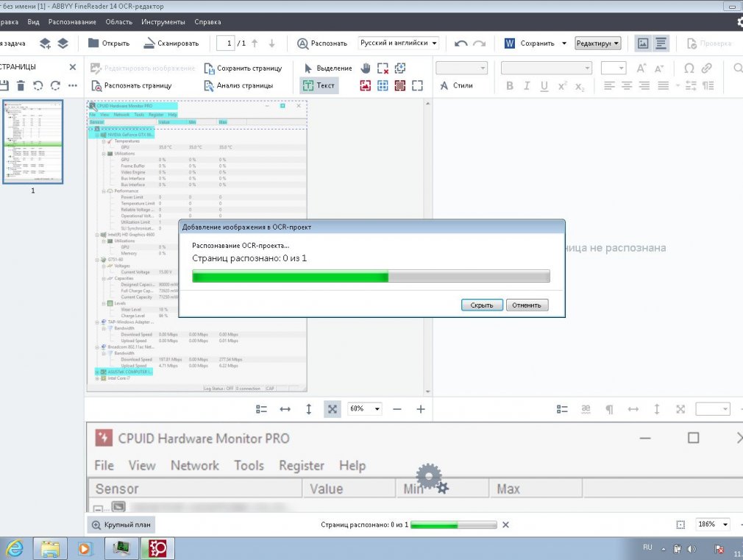Open settings gear in top-right corner
Image resolution: width=743 pixels, height=560 pixels.
coord(739,22)
